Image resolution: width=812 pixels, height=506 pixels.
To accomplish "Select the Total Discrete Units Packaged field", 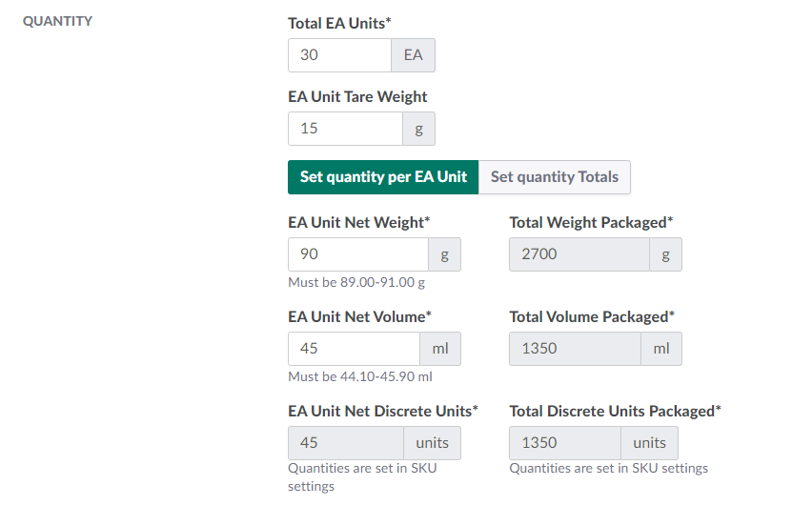I will [565, 443].
